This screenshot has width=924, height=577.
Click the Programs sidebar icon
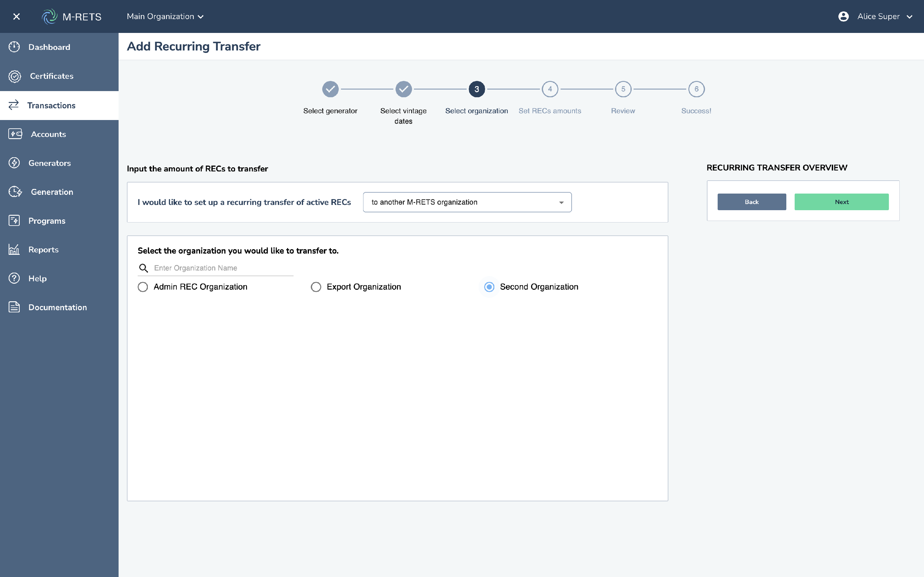pos(14,221)
